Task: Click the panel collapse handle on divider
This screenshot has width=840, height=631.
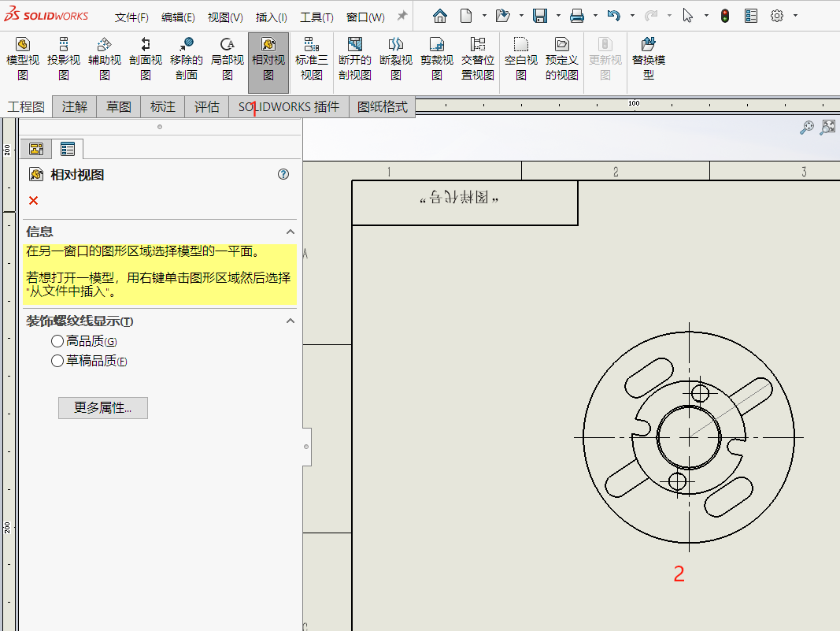Action: tap(307, 447)
